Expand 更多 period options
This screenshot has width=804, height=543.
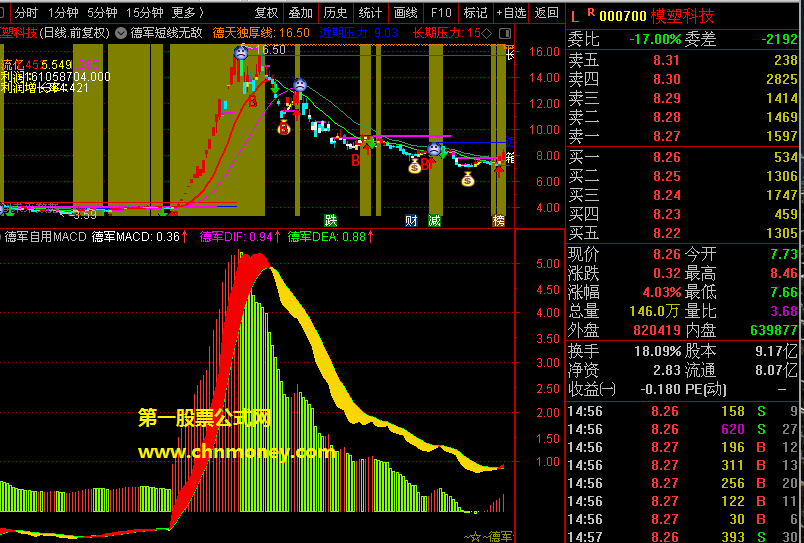tap(187, 12)
